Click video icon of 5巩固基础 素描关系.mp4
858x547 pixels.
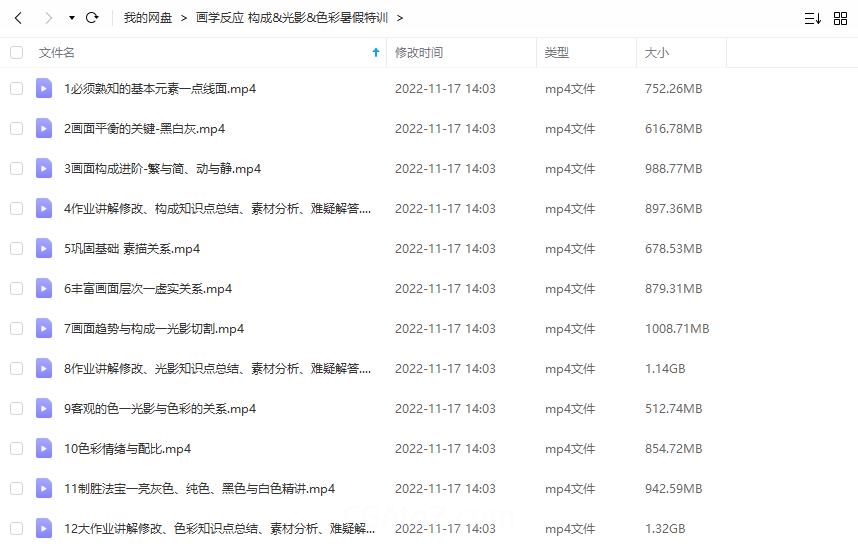[x=44, y=248]
